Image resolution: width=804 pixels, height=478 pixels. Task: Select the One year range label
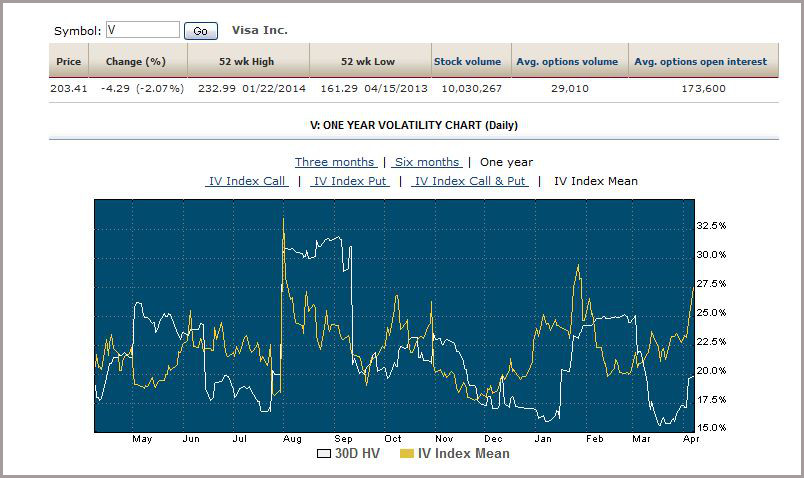[506, 162]
